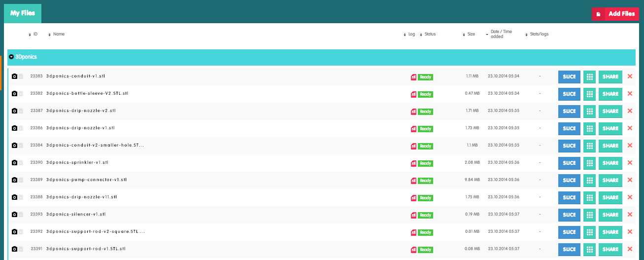Screen dimensions: 644x260
Task: Delete 3dponics-support-rod-v2-square file via red X
Action: (630, 232)
